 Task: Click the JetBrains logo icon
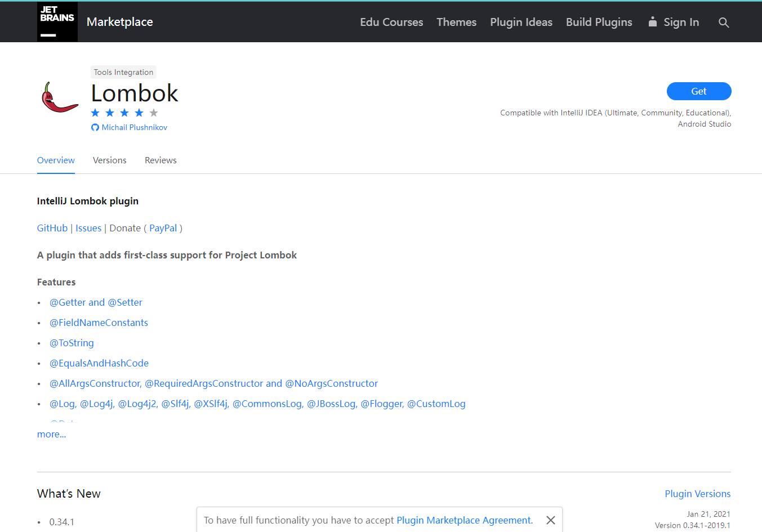point(57,22)
